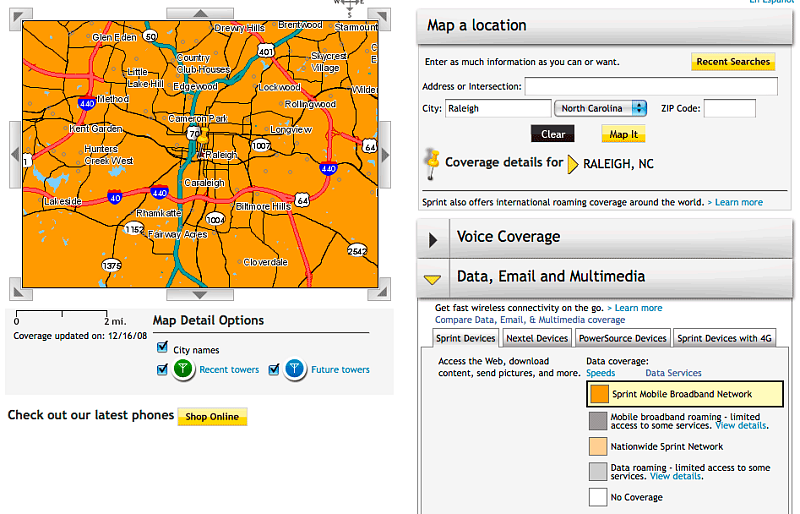
Task: Pan map west with left arrow
Action: (x=15, y=154)
